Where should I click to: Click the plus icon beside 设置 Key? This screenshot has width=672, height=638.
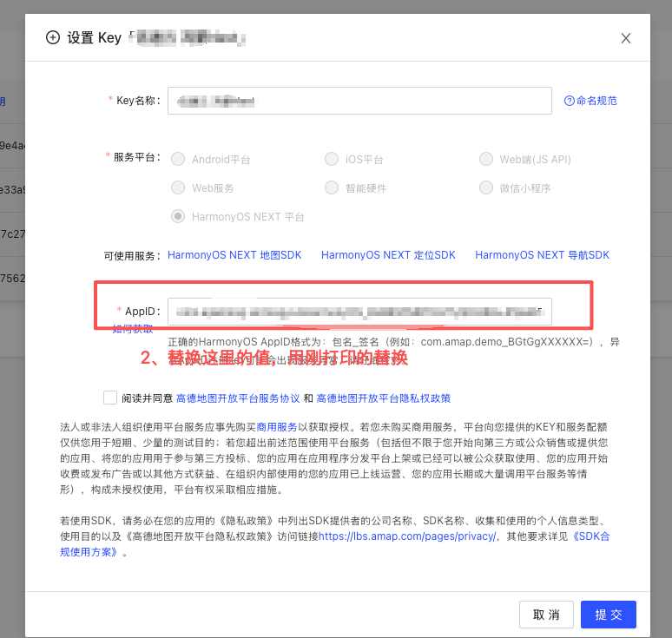tap(53, 37)
